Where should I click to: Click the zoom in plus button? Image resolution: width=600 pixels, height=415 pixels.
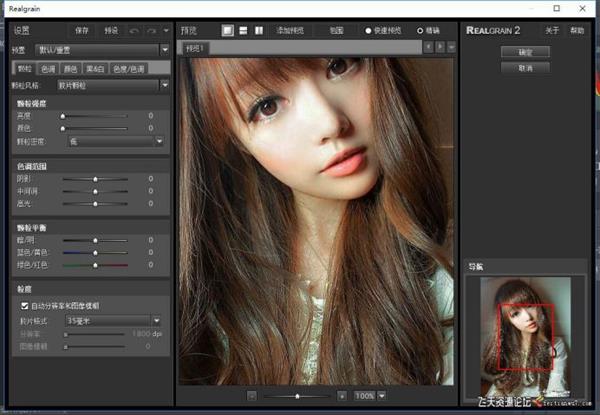(342, 396)
